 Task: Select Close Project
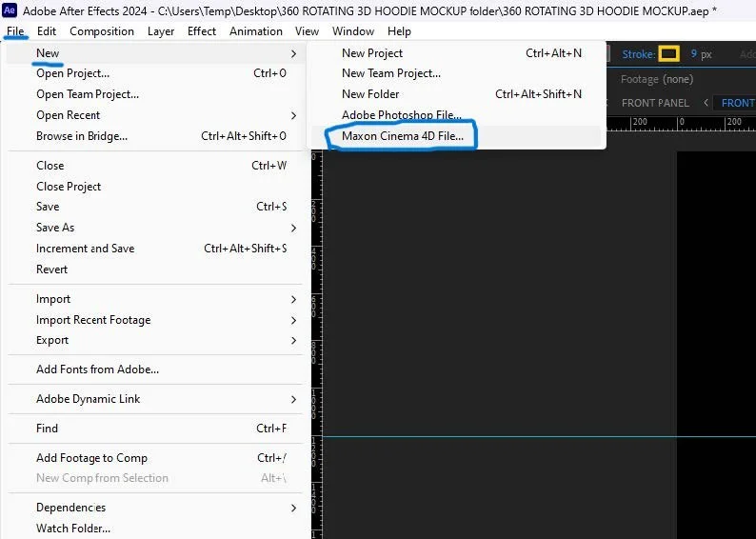tap(155, 186)
